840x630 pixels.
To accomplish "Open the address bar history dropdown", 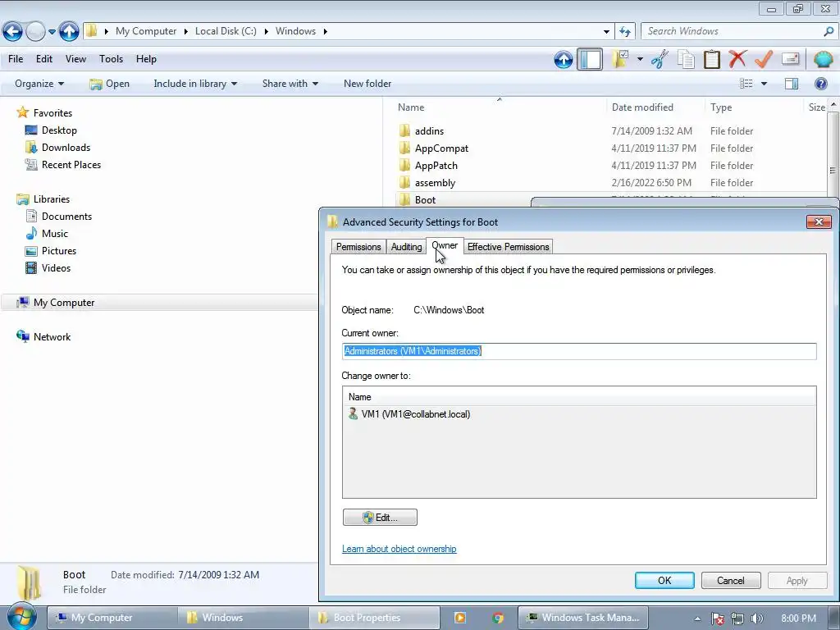I will 606,32.
